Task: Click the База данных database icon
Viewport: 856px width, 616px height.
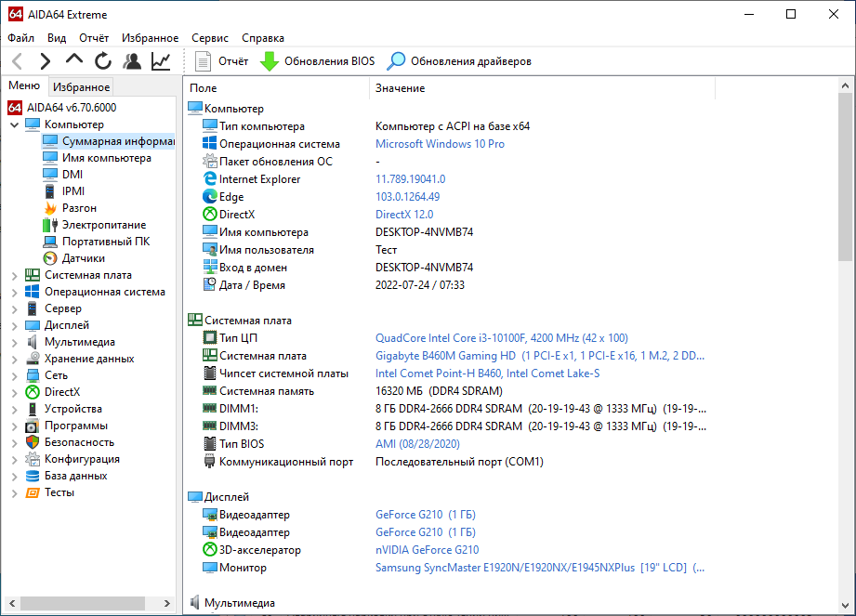Action: [33, 476]
